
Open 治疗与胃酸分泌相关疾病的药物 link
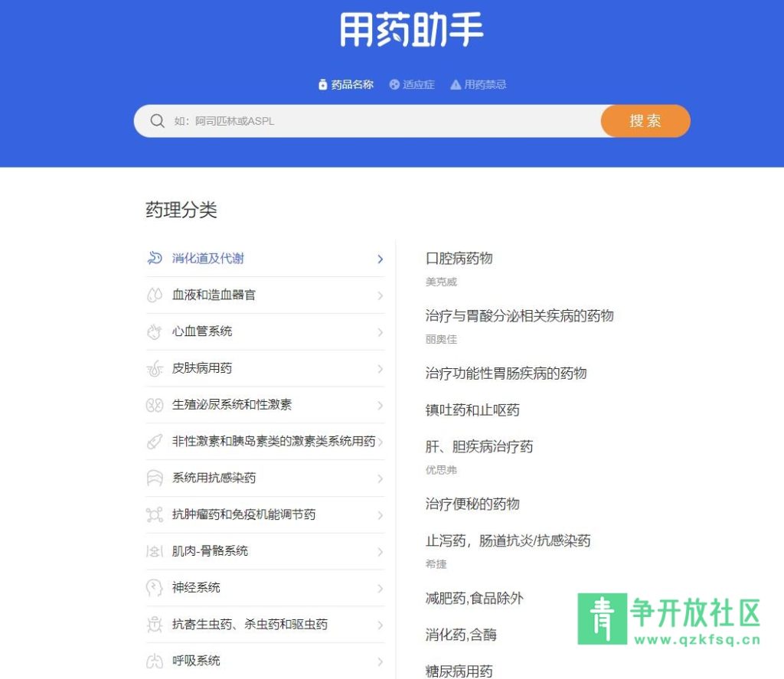[520, 316]
